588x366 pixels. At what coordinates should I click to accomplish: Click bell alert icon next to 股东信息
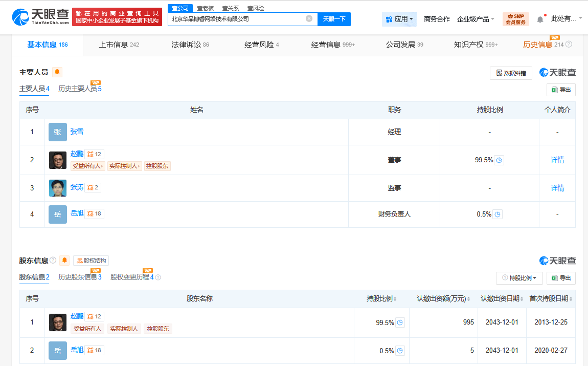64,261
